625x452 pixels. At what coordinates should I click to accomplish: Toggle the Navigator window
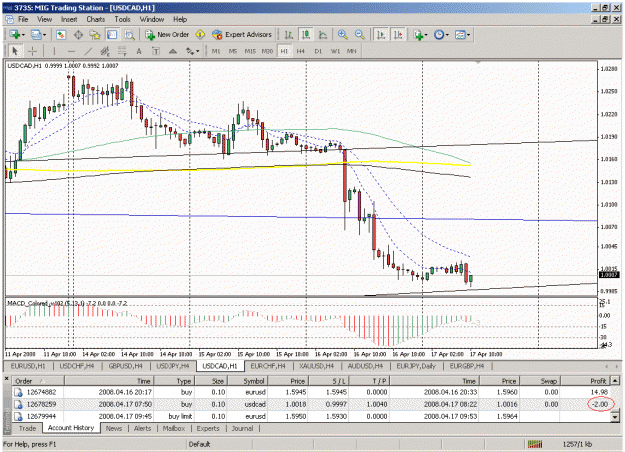(95, 35)
